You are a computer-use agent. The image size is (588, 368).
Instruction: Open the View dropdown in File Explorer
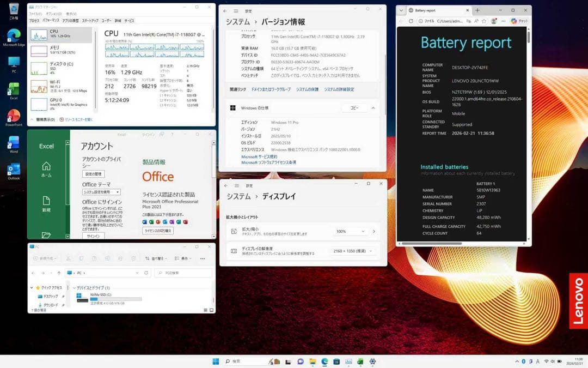(x=183, y=258)
